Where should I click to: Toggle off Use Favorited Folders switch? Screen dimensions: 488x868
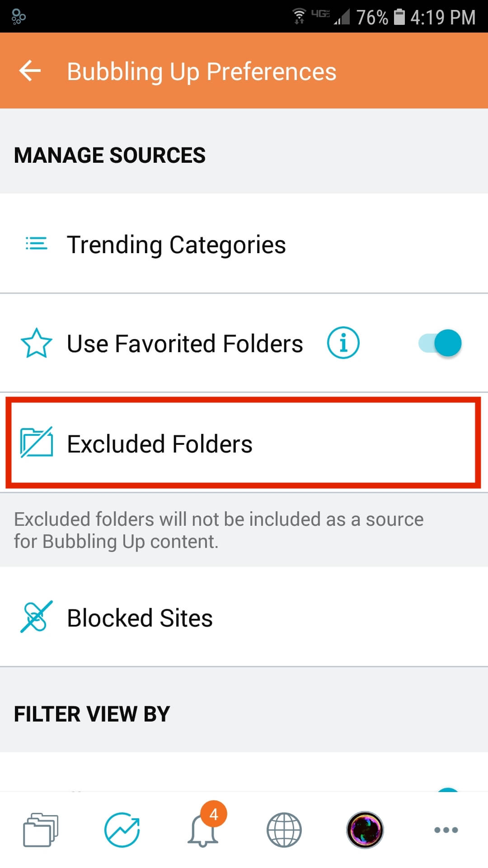tap(440, 343)
